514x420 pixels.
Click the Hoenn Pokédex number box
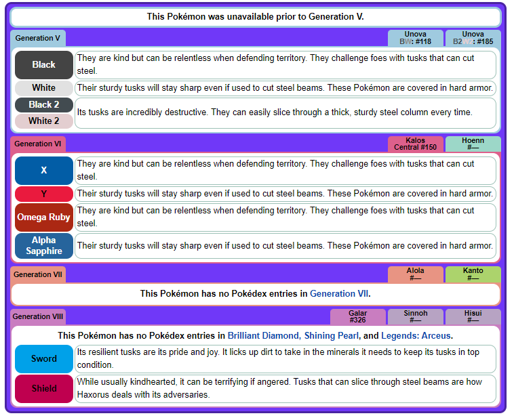(x=473, y=144)
